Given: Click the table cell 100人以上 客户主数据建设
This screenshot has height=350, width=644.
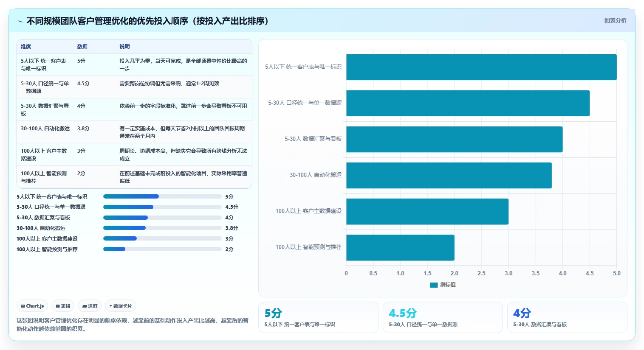Looking at the screenshot, I should (x=45, y=154).
